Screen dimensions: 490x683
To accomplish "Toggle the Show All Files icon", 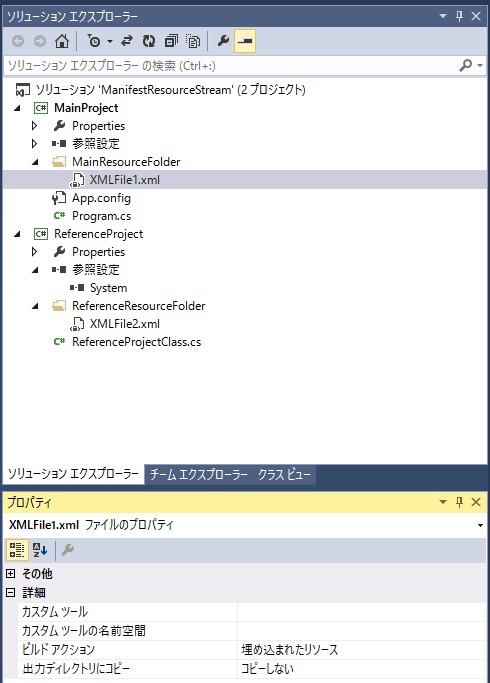I will (x=193, y=41).
